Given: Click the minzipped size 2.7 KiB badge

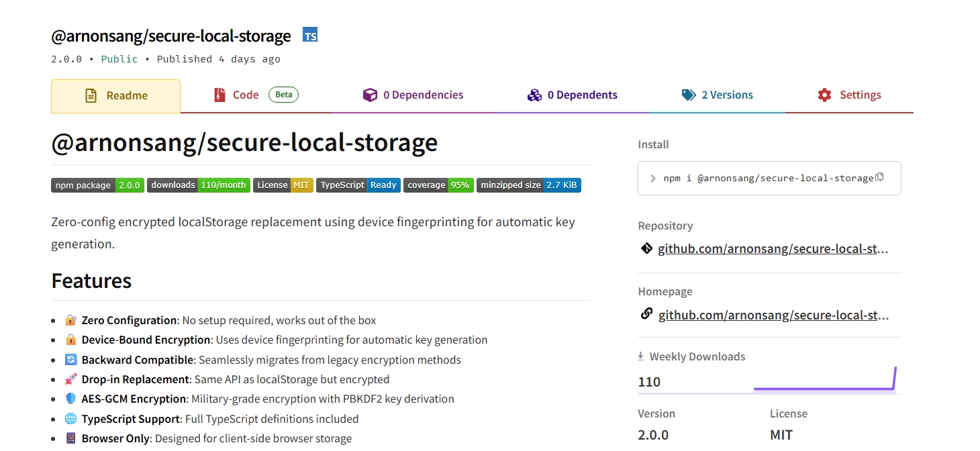Looking at the screenshot, I should tap(529, 185).
